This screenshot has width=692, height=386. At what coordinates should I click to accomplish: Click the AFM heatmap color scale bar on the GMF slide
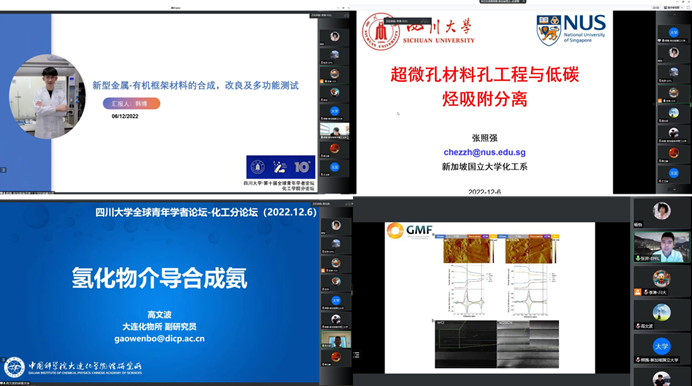tap(493, 251)
